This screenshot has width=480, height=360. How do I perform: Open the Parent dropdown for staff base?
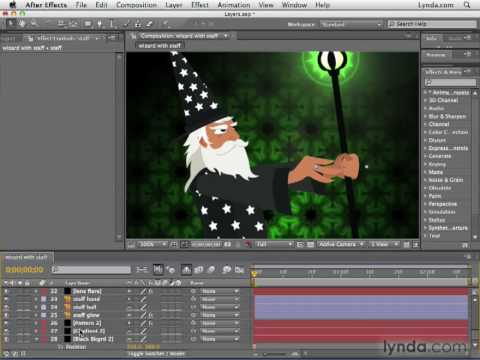pos(220,299)
